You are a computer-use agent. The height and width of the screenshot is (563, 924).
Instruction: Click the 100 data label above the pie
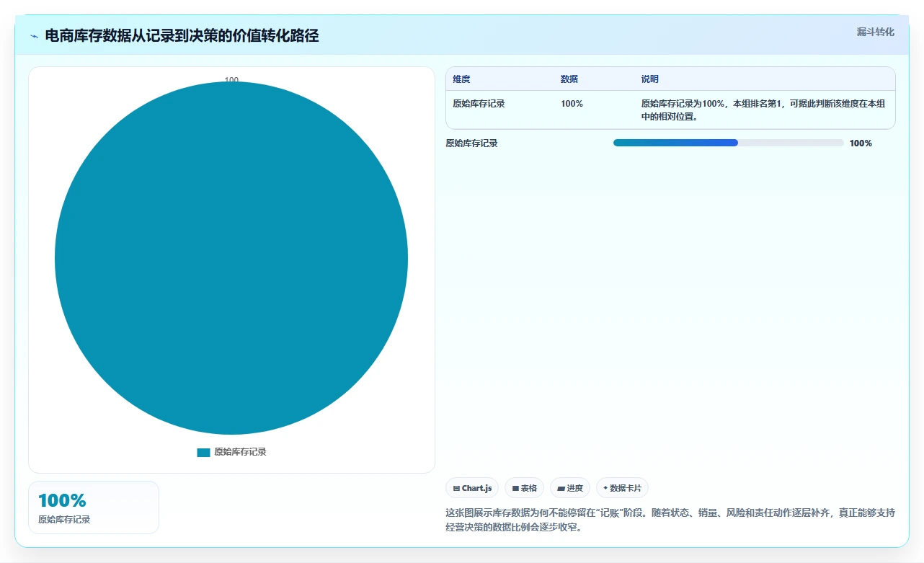pyautogui.click(x=231, y=80)
